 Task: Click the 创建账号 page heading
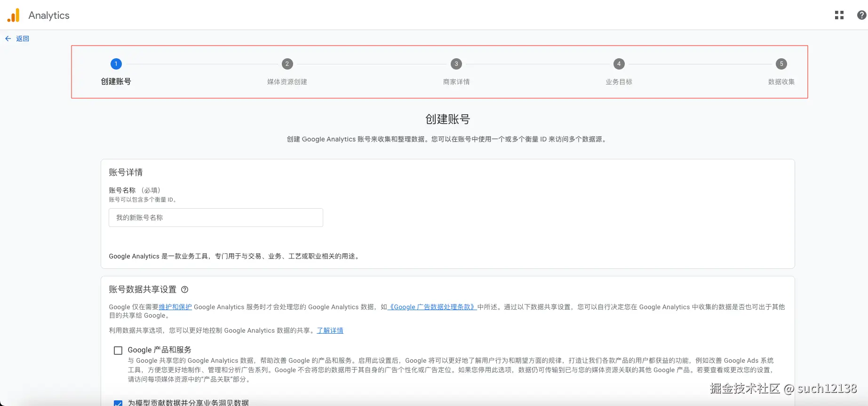(448, 119)
